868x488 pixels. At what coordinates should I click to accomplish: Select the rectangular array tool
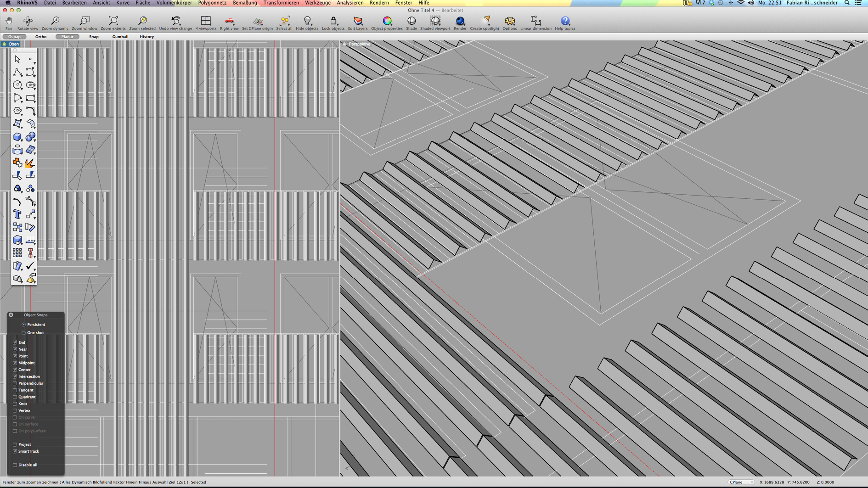pyautogui.click(x=17, y=253)
